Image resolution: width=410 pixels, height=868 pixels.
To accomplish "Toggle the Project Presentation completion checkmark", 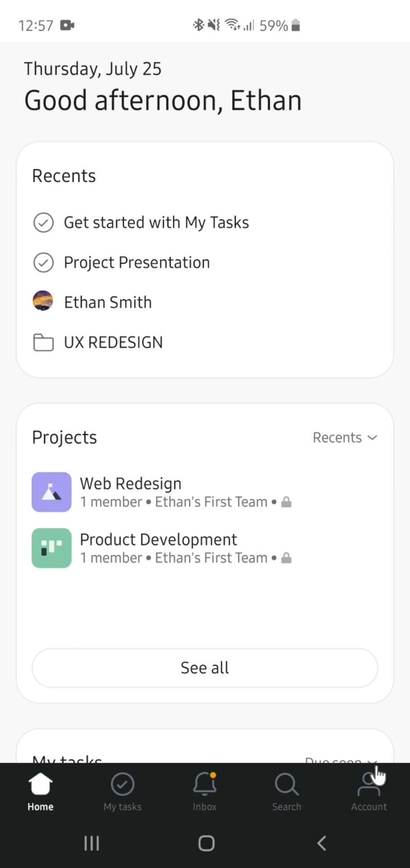I will coord(43,263).
